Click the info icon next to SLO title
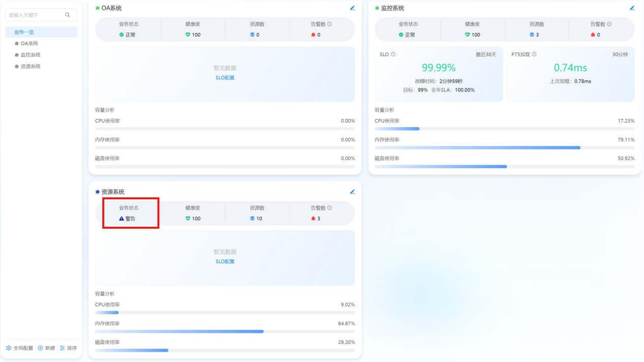644x362 pixels. pos(393,54)
